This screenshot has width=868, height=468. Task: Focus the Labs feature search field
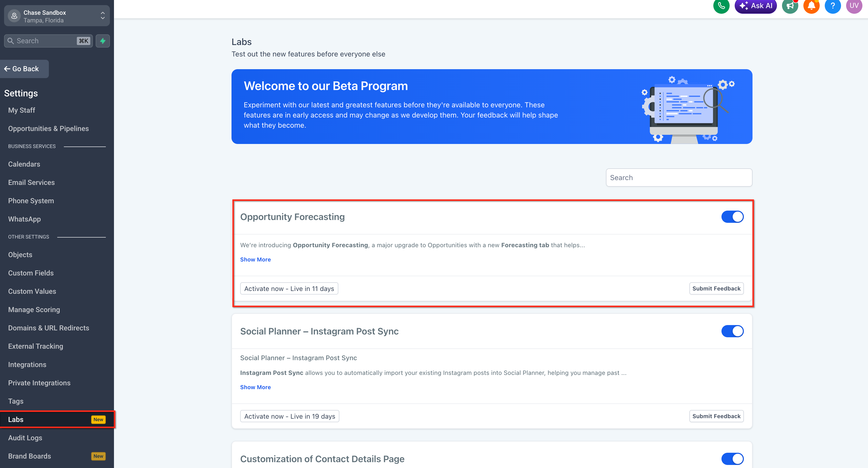pos(679,178)
